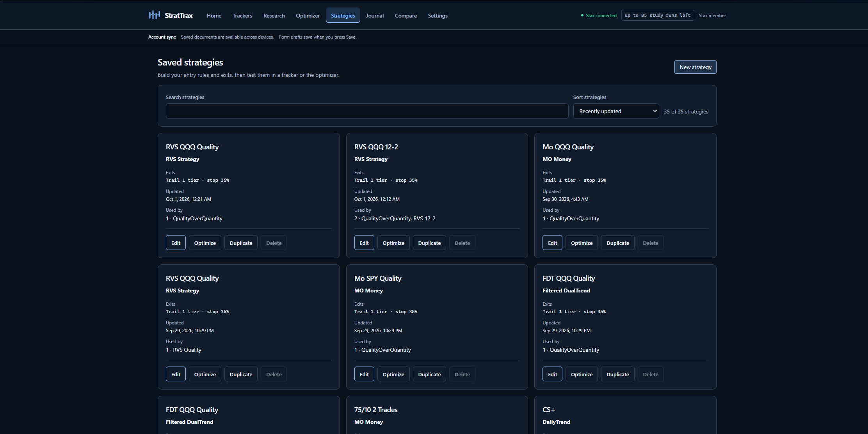Optimize RVS QQQ Quality updated Oct 1

[205, 243]
